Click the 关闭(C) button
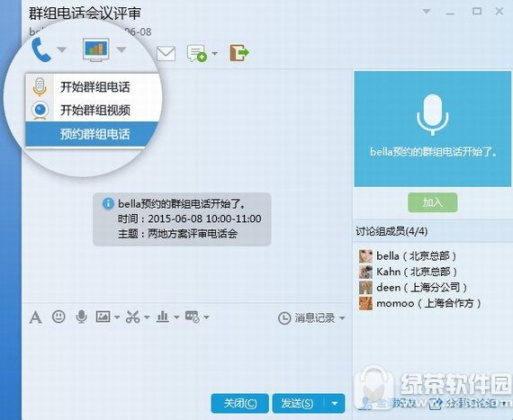Image resolution: width=513 pixels, height=420 pixels. tap(240, 403)
